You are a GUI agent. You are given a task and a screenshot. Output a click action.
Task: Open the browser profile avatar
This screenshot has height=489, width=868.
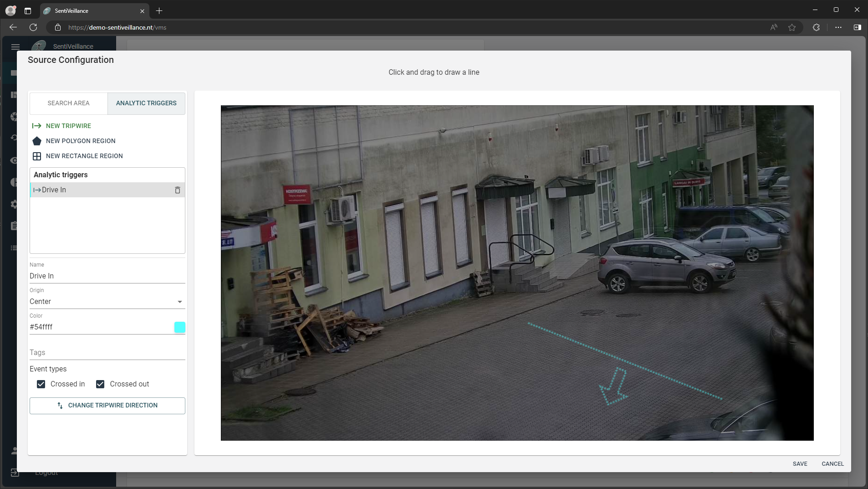(10, 10)
